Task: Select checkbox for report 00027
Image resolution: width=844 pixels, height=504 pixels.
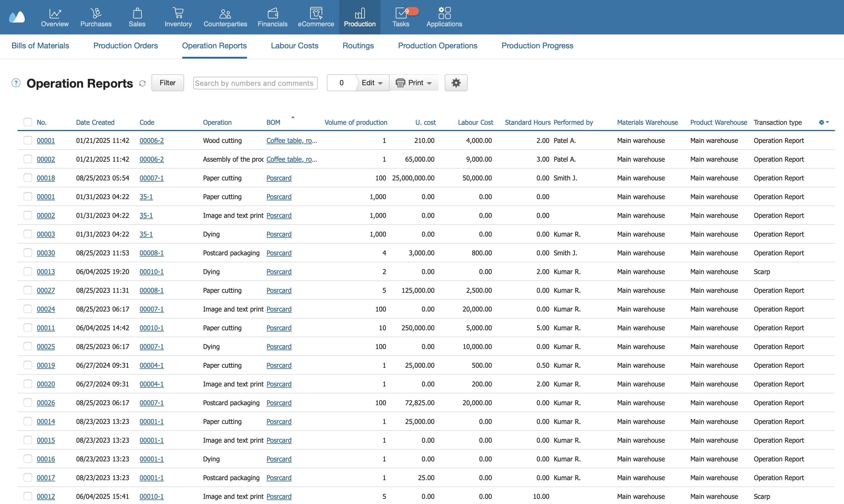Action: pos(28,290)
